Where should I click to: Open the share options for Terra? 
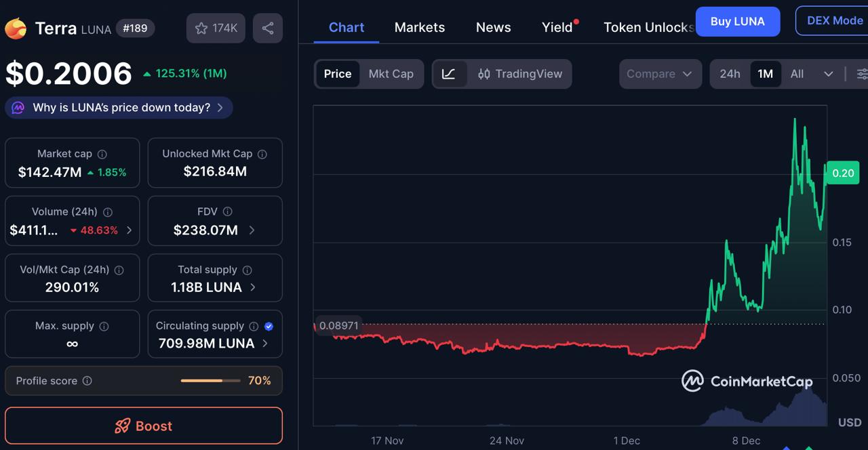(267, 28)
